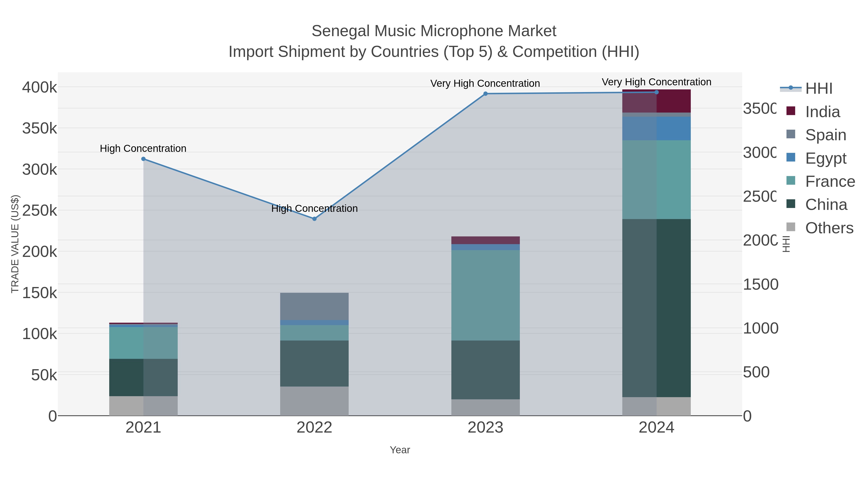Click the India maroon legend swatch
The height and width of the screenshot is (488, 868).
(791, 111)
